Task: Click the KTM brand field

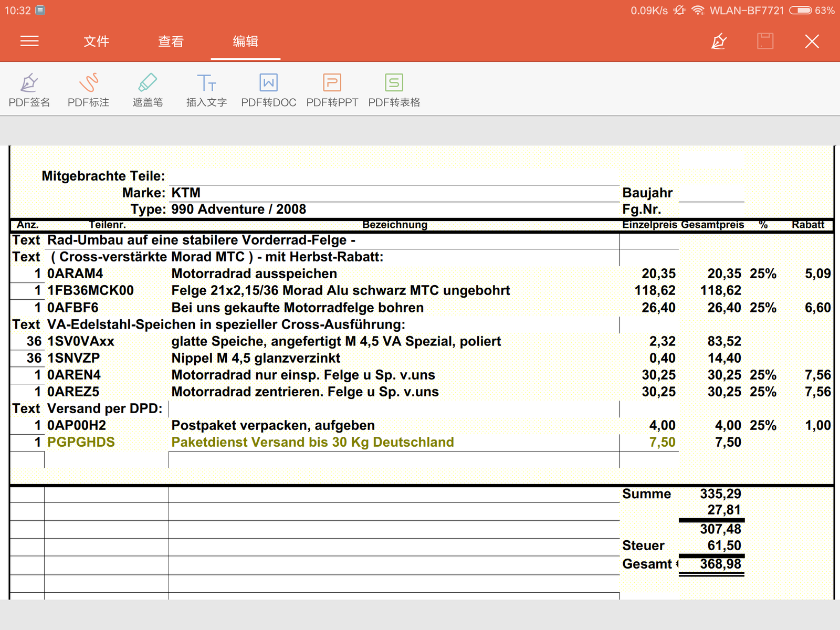Action: pyautogui.click(x=186, y=193)
